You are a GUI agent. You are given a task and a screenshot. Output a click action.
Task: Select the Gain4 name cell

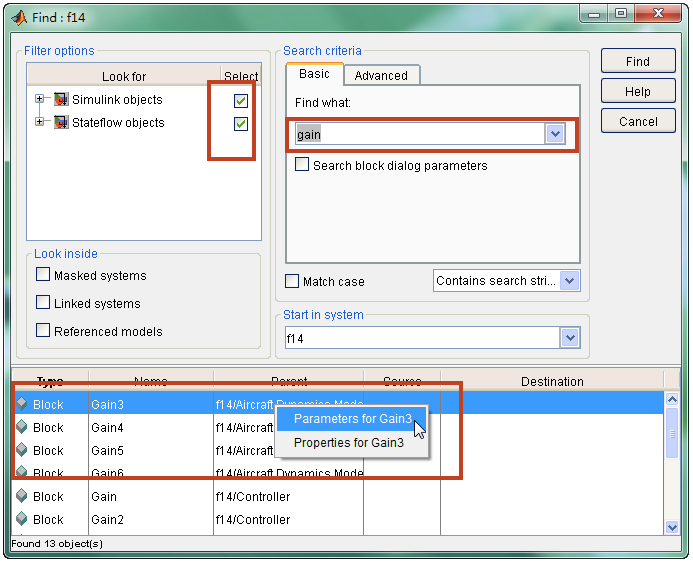tap(151, 428)
